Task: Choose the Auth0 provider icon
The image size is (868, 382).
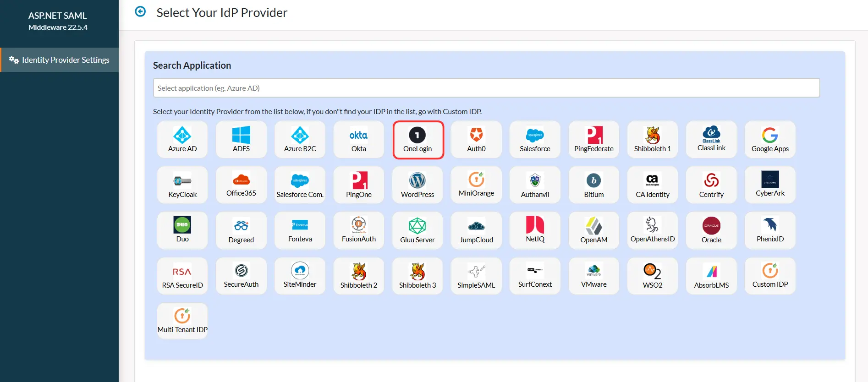Action: click(x=476, y=140)
